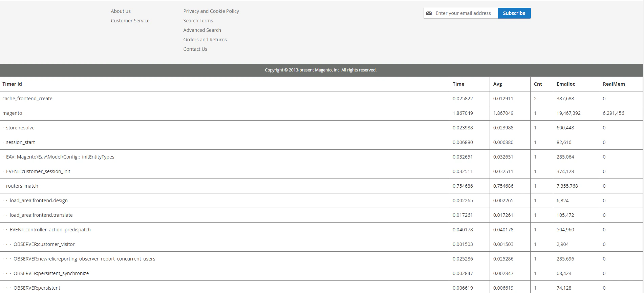Click load_area:frontend.design timer entry
The image size is (644, 293).
coord(39,201)
